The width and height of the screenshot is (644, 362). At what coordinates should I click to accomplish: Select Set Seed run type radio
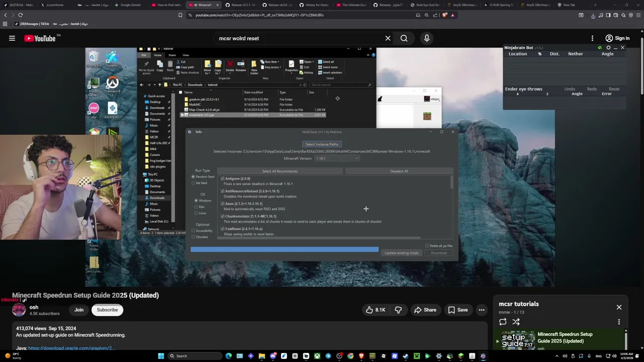(193, 183)
